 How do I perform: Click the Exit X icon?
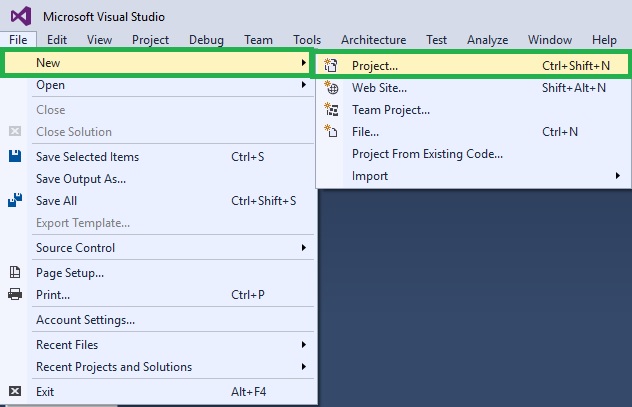pyautogui.click(x=15, y=391)
